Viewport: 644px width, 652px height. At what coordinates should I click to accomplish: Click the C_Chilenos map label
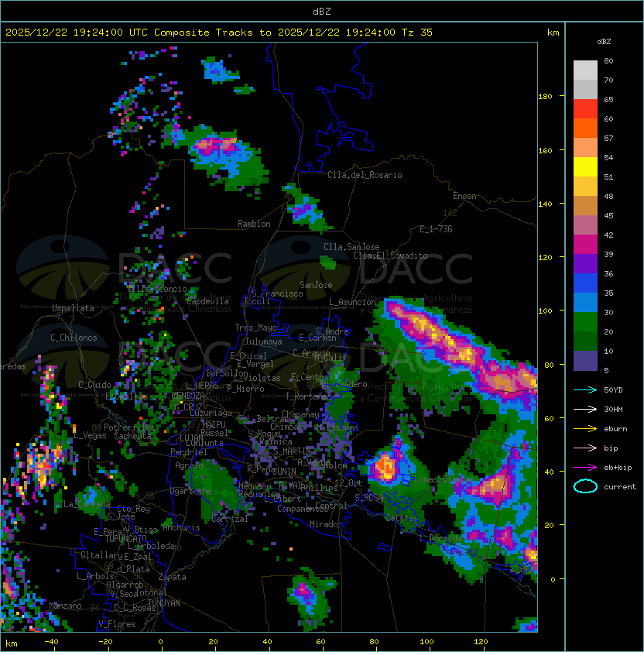74,338
